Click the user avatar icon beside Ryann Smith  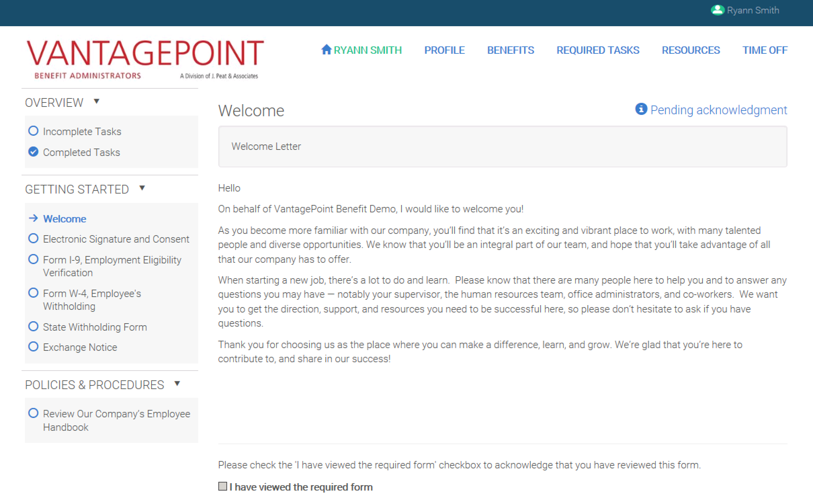717,10
